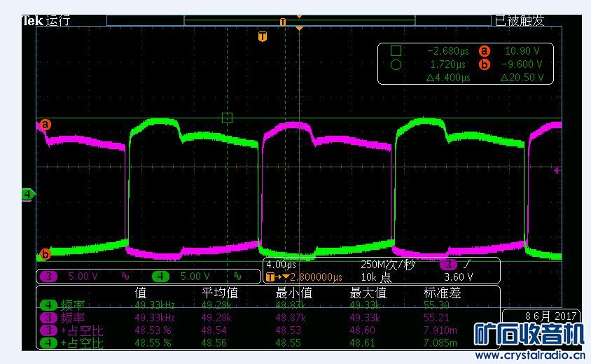Click the Δ20.50 V voltage delta reading
The width and height of the screenshot is (591, 364).
pyautogui.click(x=522, y=78)
